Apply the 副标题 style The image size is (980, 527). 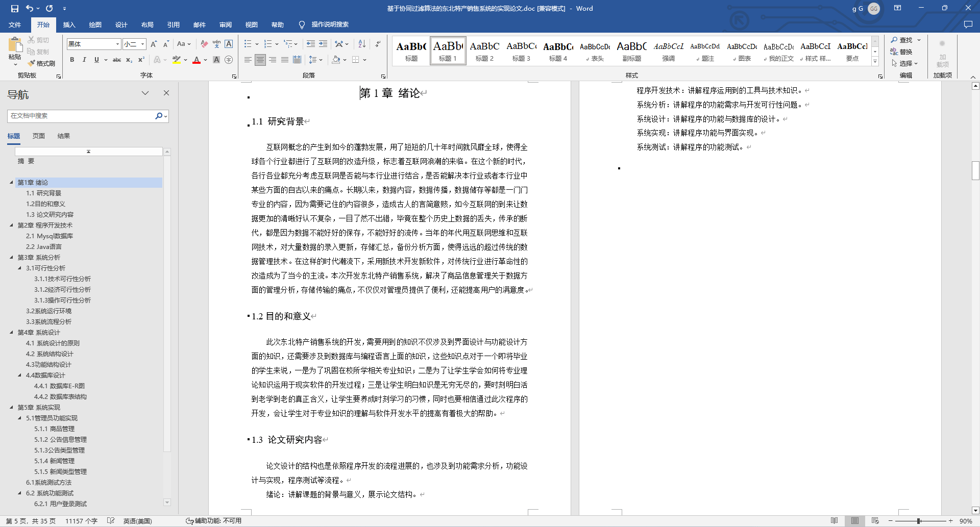(631, 51)
